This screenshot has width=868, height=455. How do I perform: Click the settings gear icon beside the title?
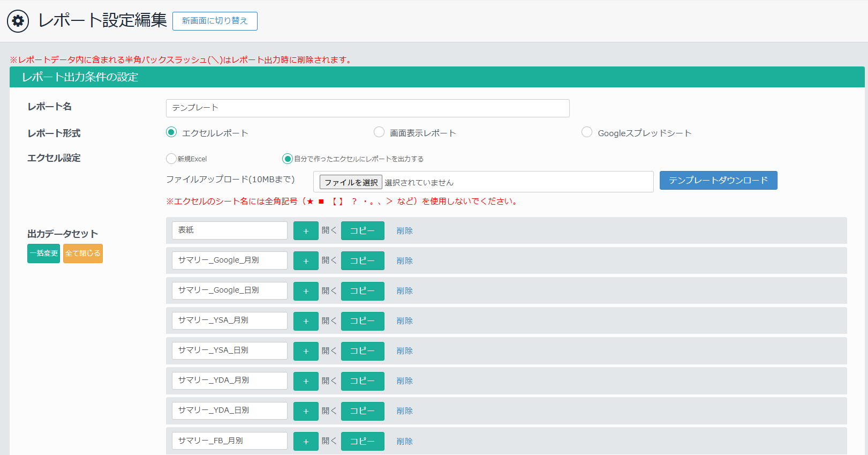18,21
